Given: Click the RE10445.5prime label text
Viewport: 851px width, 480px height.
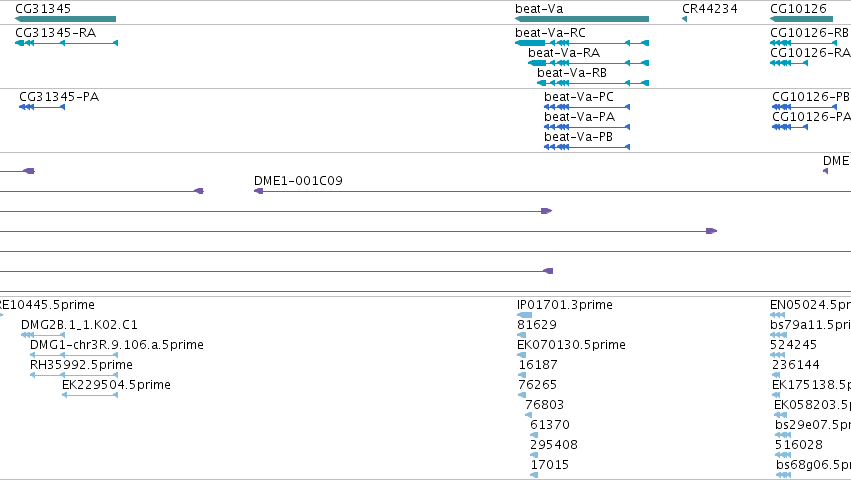Looking at the screenshot, I should 47,305.
